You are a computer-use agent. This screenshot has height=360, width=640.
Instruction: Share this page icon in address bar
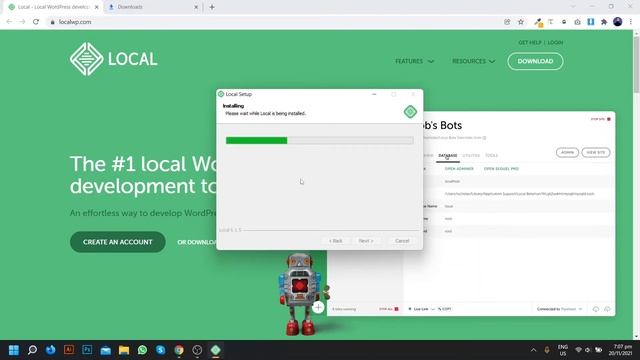click(507, 22)
